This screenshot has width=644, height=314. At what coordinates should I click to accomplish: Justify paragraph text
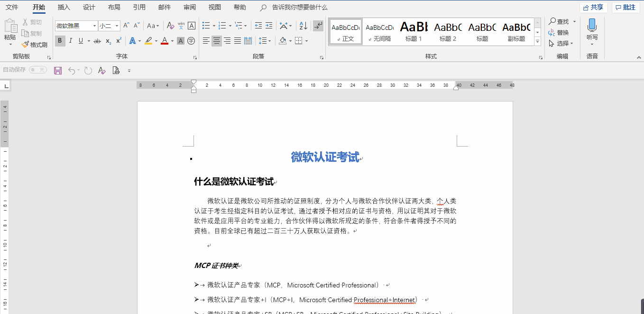[x=238, y=41]
